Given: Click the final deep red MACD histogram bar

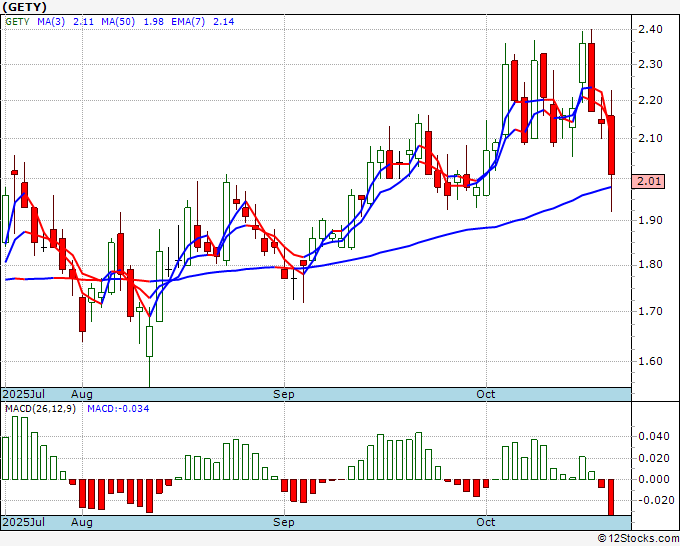Looking at the screenshot, I should click(x=611, y=497).
